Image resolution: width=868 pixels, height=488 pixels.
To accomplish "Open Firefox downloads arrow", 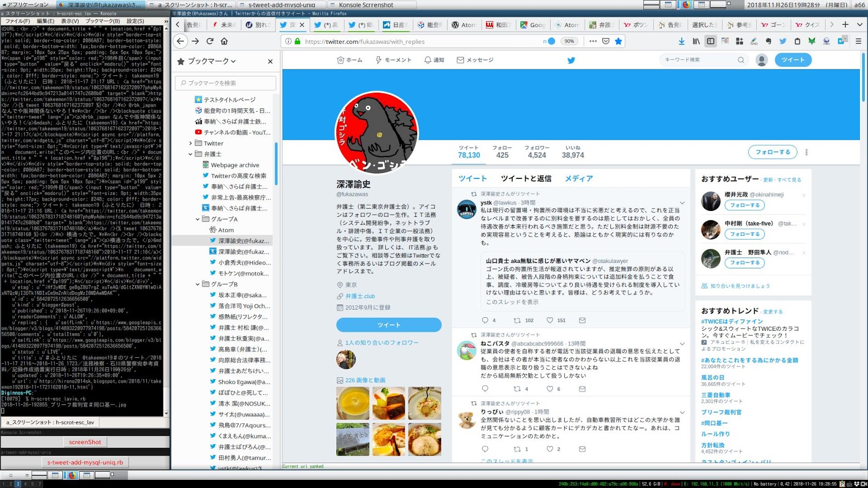I will click(x=681, y=41).
